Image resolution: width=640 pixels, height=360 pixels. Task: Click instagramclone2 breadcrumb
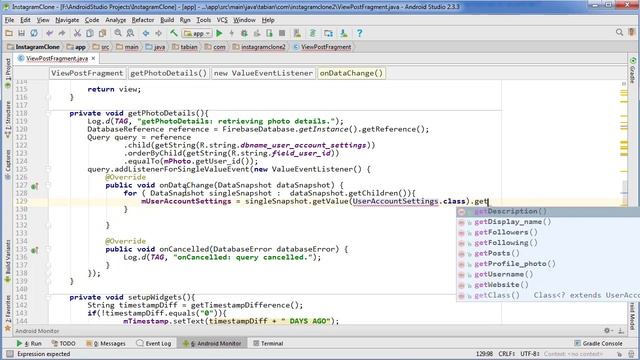coord(260,47)
